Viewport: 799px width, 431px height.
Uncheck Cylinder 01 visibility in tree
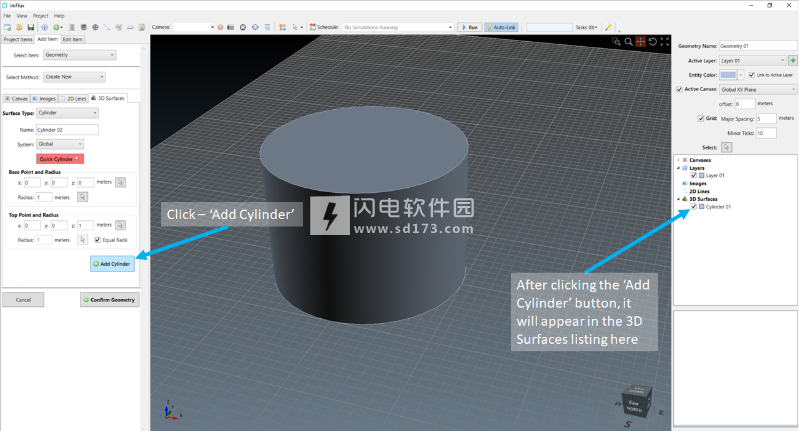point(694,206)
